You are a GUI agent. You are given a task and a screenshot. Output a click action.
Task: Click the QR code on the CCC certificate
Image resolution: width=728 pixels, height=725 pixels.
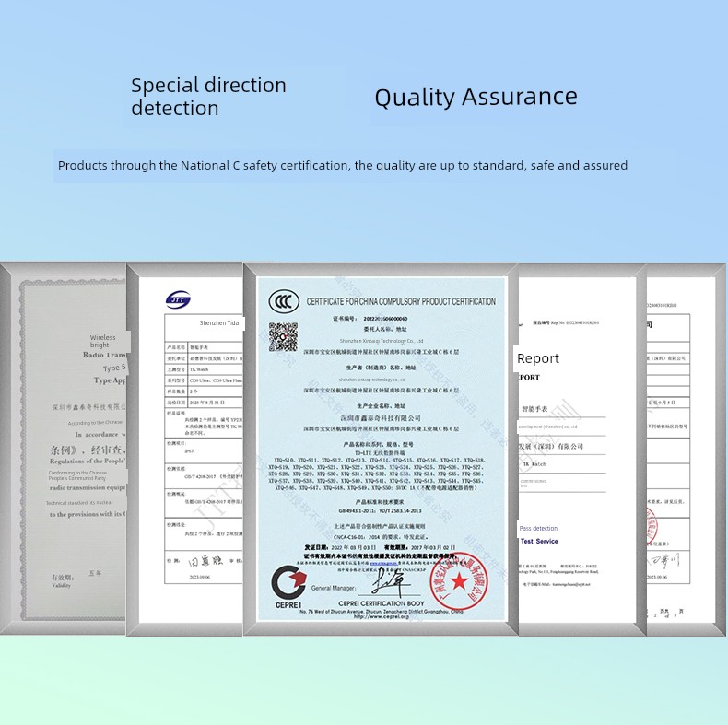click(282, 336)
